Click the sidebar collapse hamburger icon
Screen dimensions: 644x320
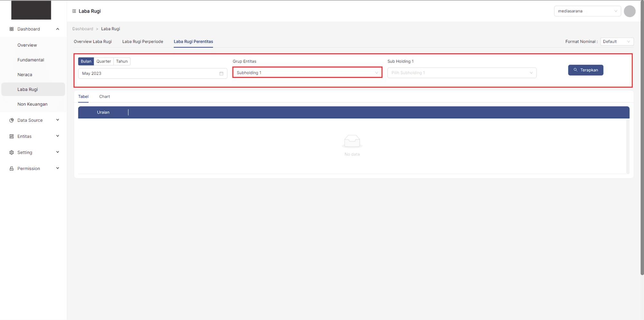74,11
